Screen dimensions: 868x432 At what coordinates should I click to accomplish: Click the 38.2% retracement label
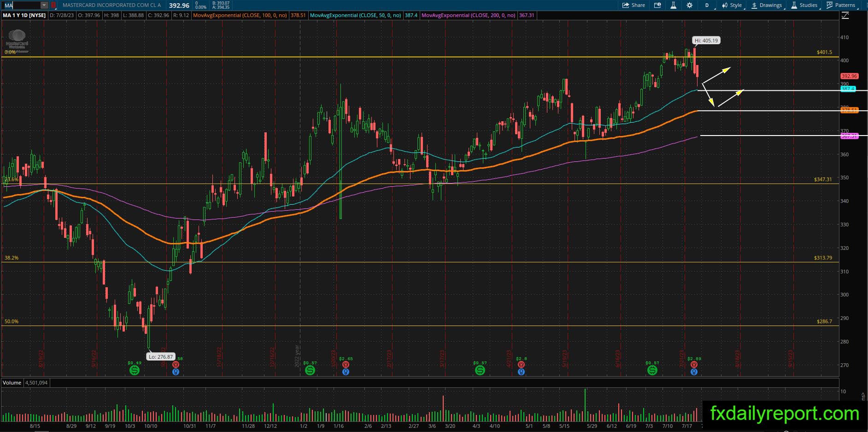pyautogui.click(x=12, y=258)
